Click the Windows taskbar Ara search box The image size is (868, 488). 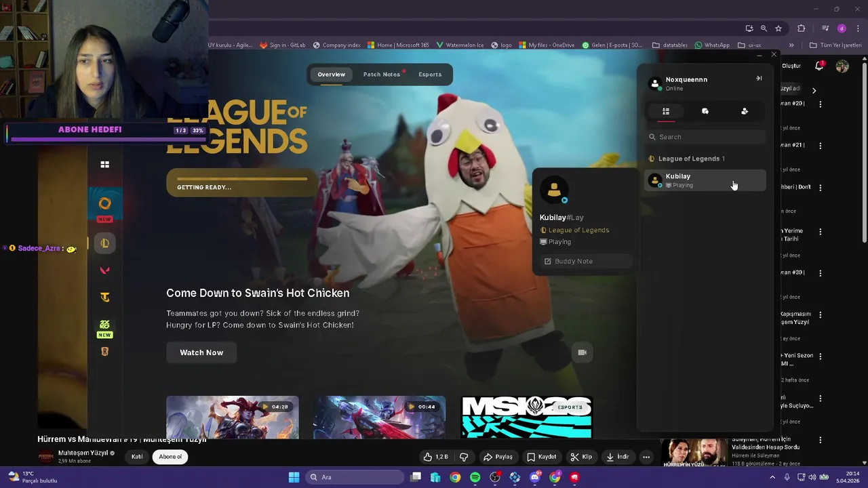355,477
